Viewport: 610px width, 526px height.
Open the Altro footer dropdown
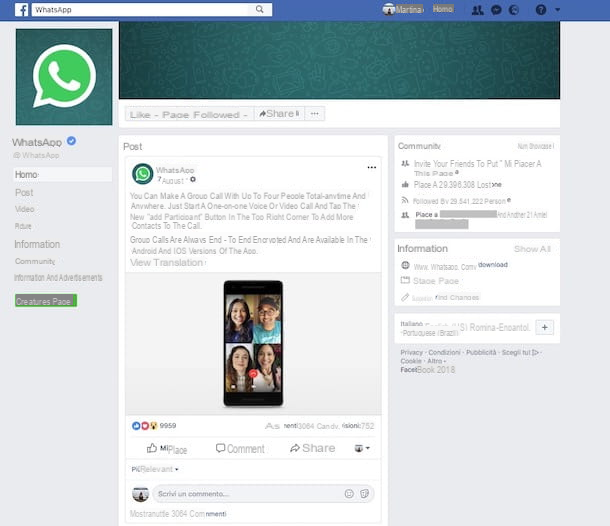(436, 361)
